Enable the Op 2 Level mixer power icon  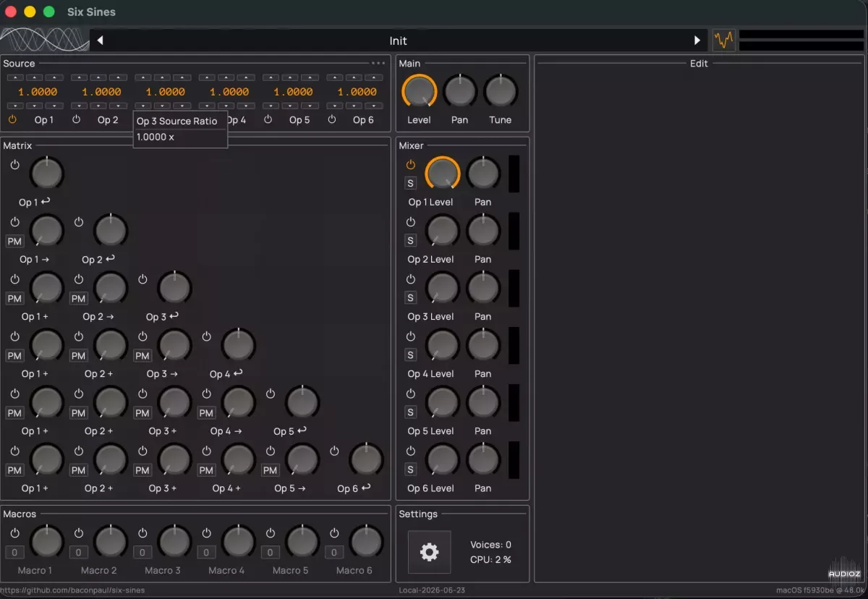(411, 221)
